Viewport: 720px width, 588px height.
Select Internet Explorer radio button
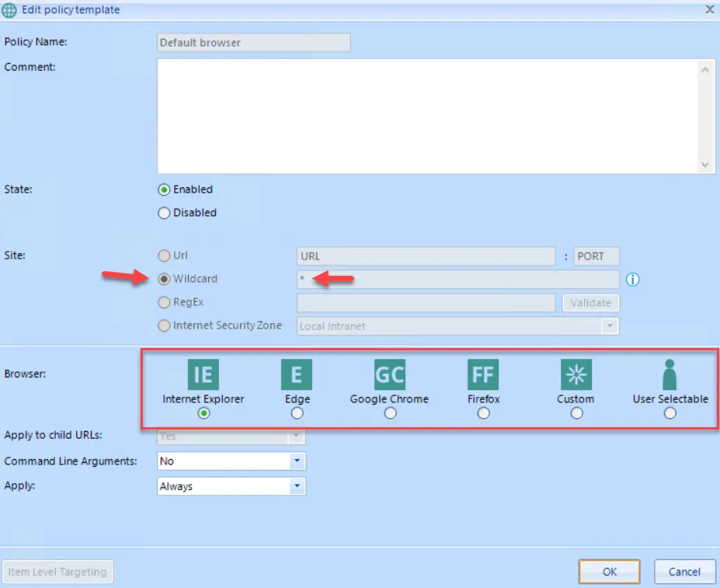point(203,413)
